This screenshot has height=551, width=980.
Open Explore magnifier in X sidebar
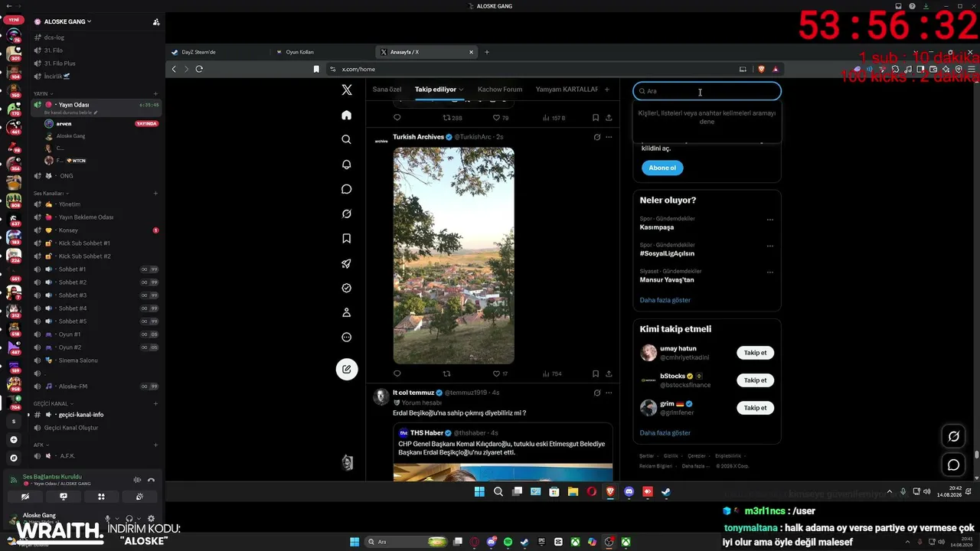(x=346, y=139)
